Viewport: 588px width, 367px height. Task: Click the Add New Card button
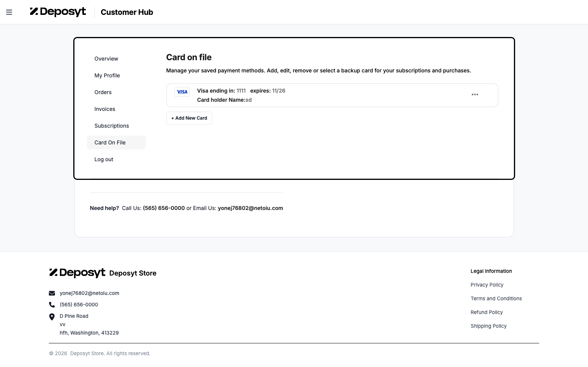pyautogui.click(x=189, y=118)
